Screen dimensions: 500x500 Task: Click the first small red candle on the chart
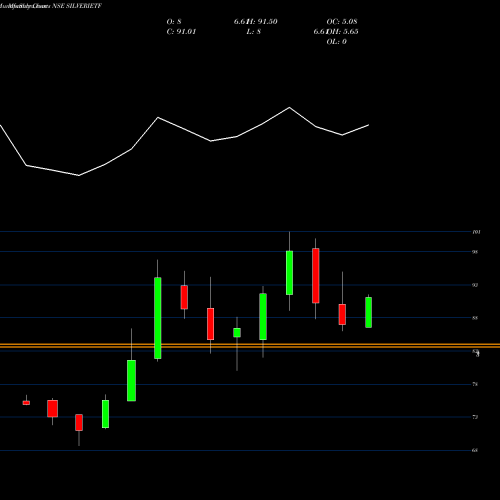pos(26,403)
